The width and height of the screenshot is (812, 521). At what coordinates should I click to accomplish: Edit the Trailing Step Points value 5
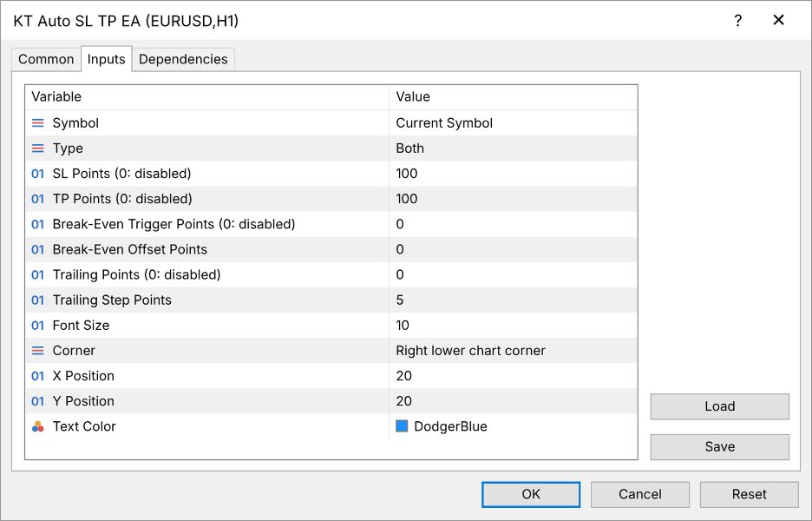[x=514, y=300]
